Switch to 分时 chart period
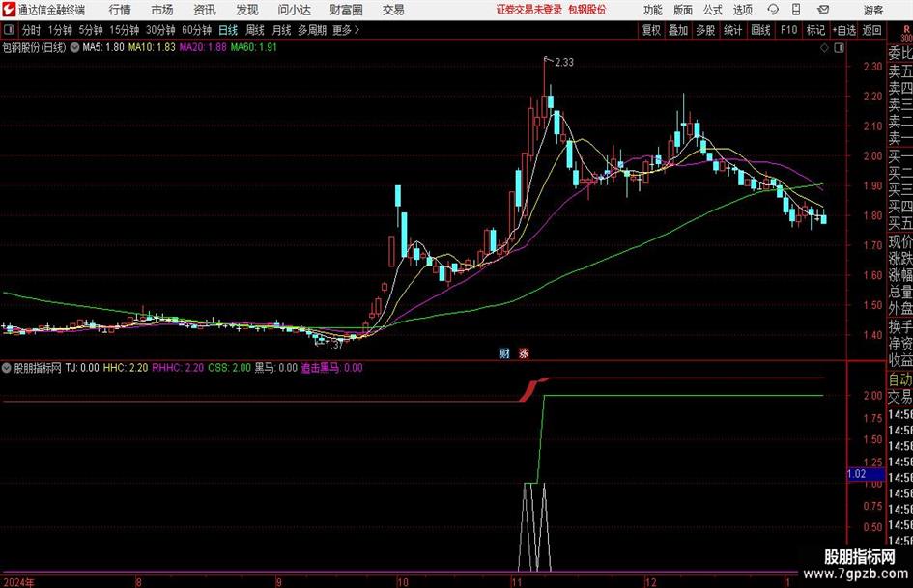The height and width of the screenshot is (588, 913). tap(32, 30)
